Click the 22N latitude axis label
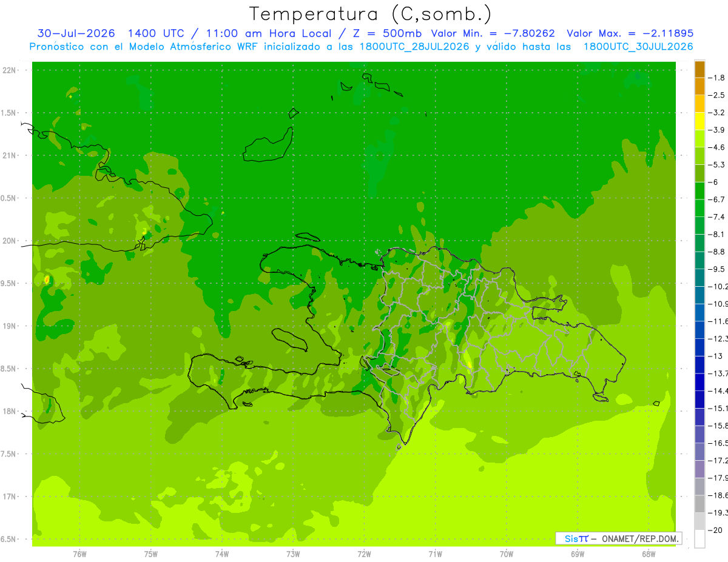This screenshot has height=562, width=728. pyautogui.click(x=10, y=70)
